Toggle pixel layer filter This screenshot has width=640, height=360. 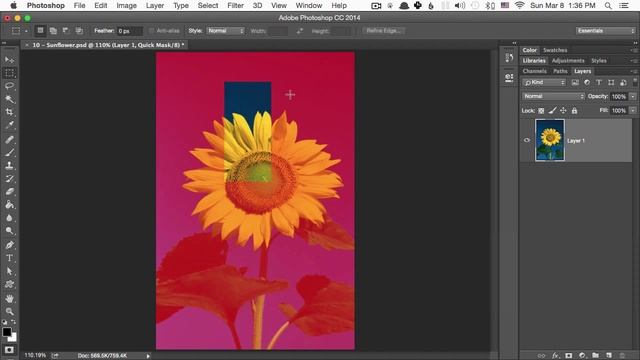(575, 82)
